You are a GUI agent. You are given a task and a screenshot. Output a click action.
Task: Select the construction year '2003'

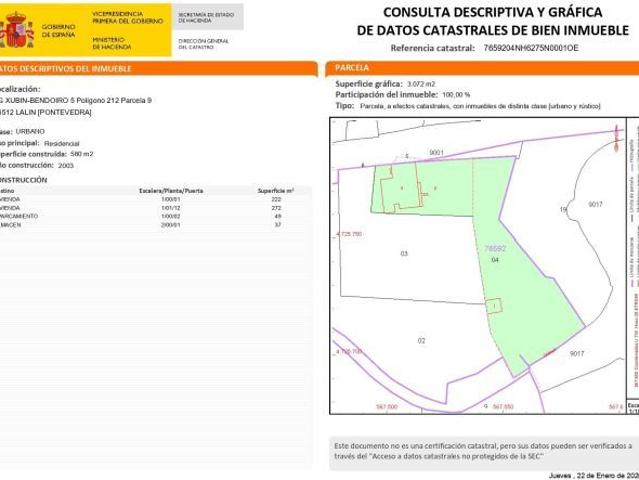coord(66,165)
